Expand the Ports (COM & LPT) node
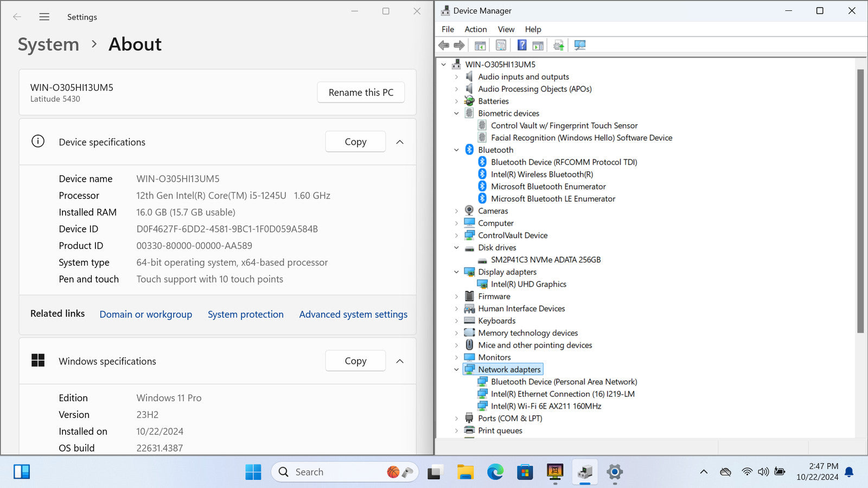The height and width of the screenshot is (488, 868). point(456,419)
